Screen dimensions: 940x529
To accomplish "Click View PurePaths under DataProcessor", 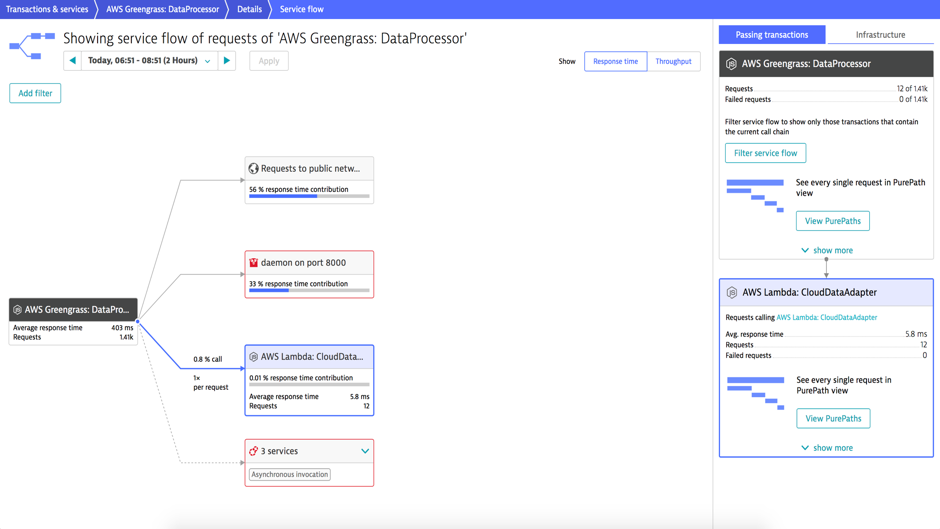I will 833,221.
